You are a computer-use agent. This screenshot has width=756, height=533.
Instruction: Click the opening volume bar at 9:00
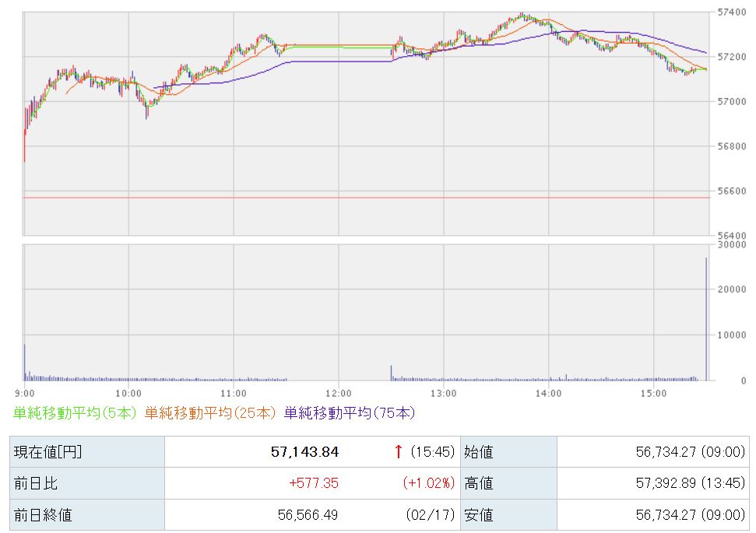point(24,363)
